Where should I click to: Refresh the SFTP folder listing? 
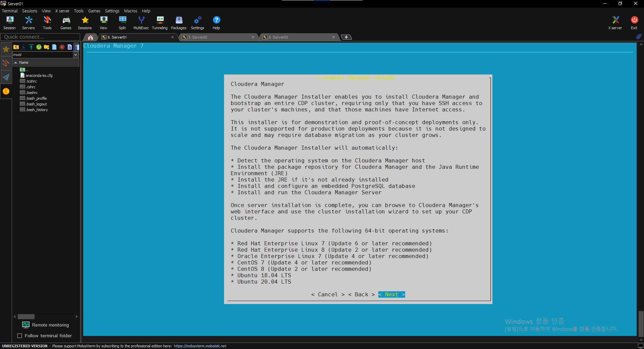tap(39, 47)
